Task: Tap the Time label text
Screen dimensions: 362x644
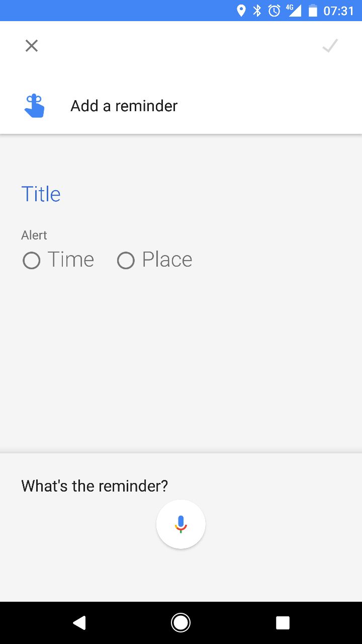Action: pyautogui.click(x=71, y=260)
